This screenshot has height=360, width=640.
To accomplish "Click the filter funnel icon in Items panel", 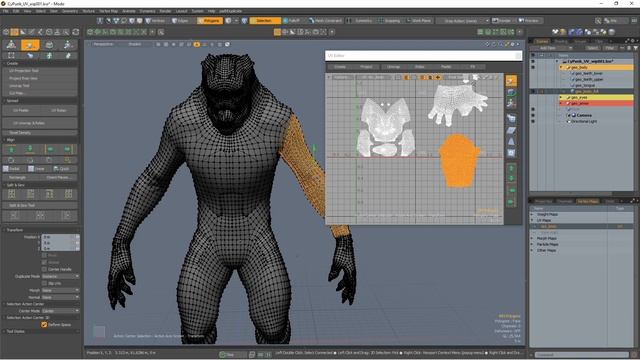I will pos(636,48).
